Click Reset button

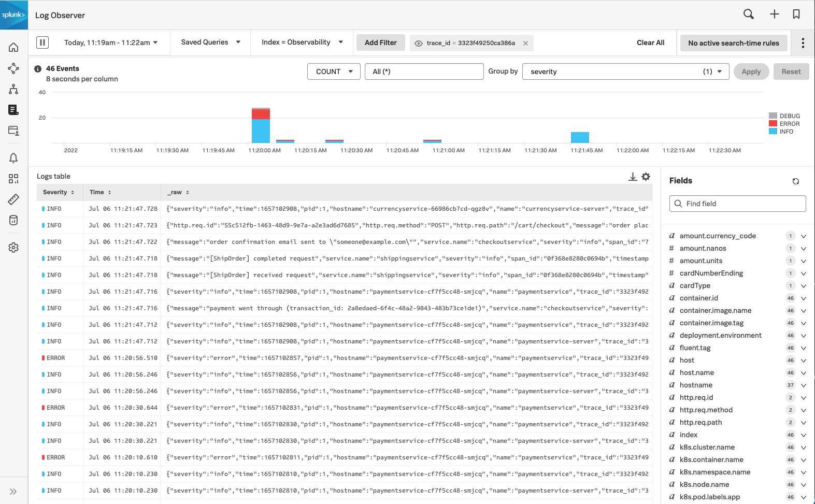[791, 71]
